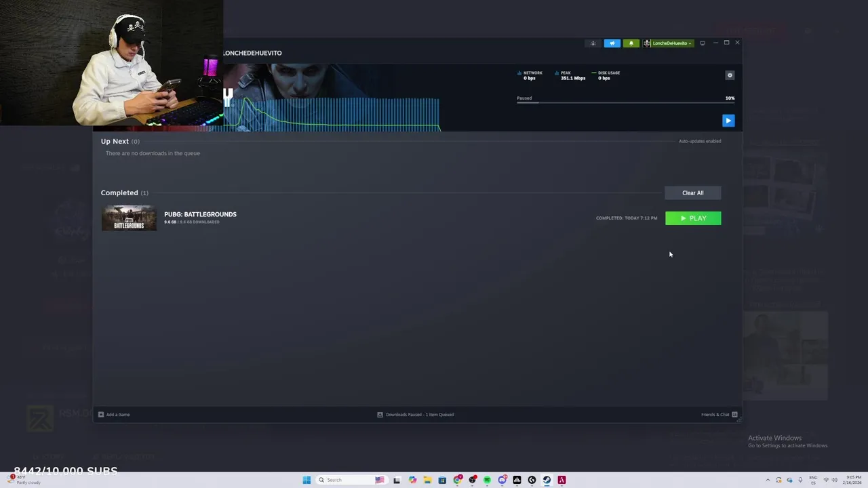Resume paused download with blue play button
The height and width of the screenshot is (488, 868).
pyautogui.click(x=728, y=121)
